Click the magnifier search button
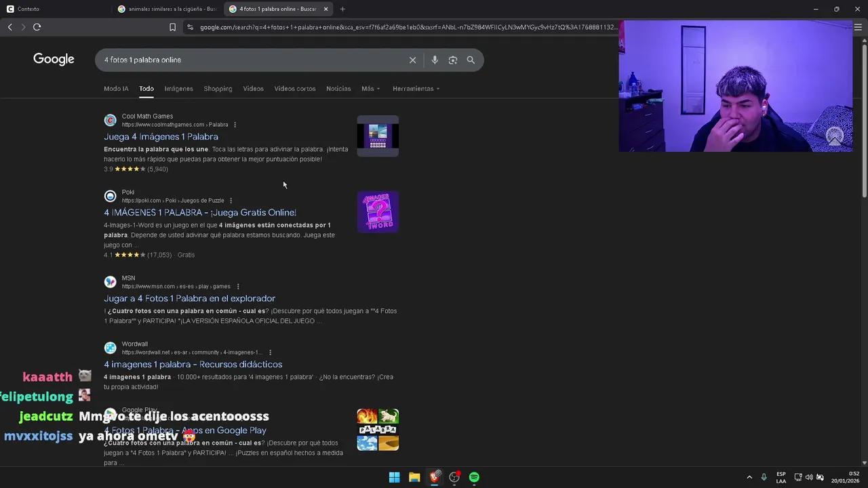Screen dimensions: 868x488 click(471, 60)
